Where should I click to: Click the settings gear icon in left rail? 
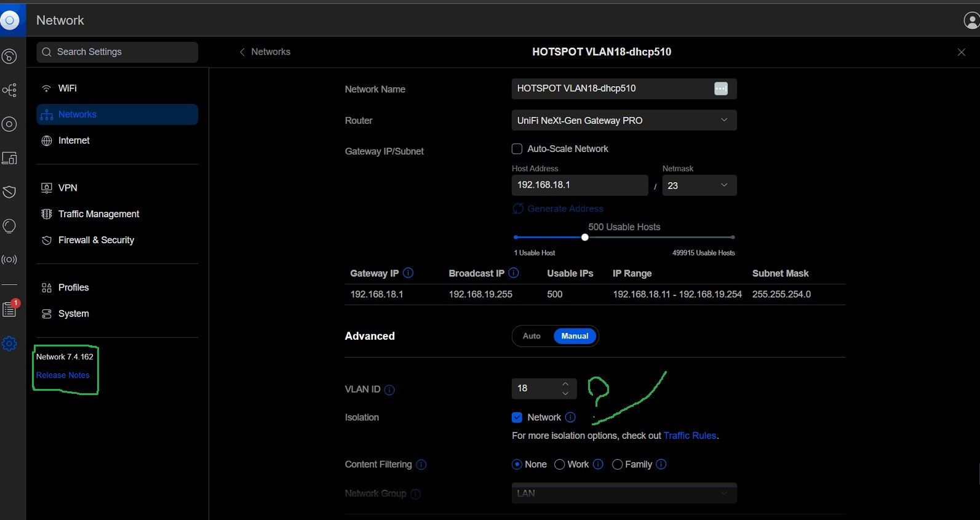coord(9,343)
